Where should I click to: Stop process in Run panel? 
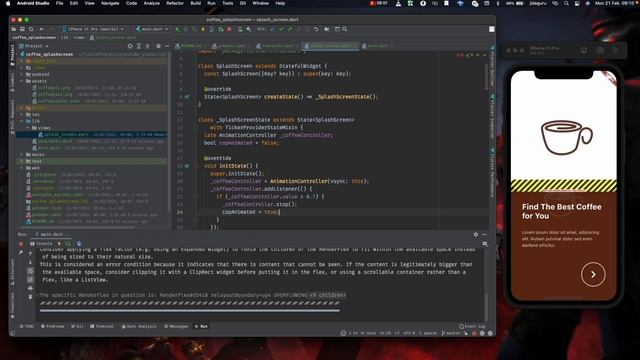click(21, 244)
